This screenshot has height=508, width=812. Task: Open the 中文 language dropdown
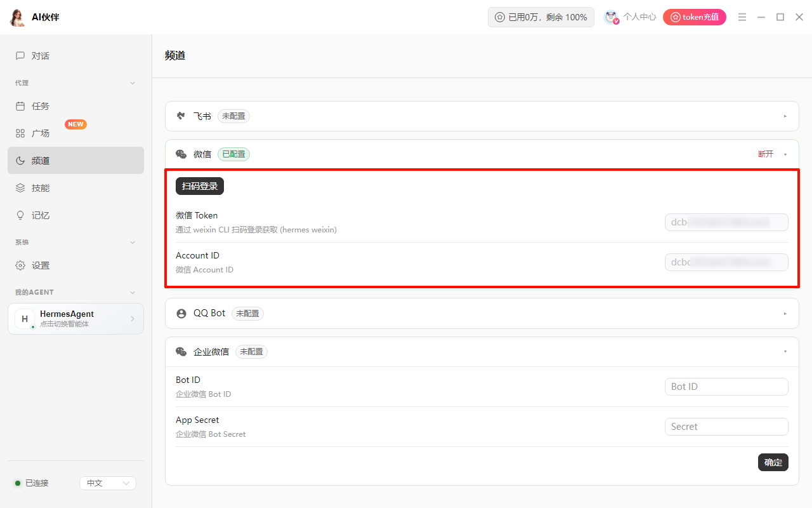click(108, 483)
